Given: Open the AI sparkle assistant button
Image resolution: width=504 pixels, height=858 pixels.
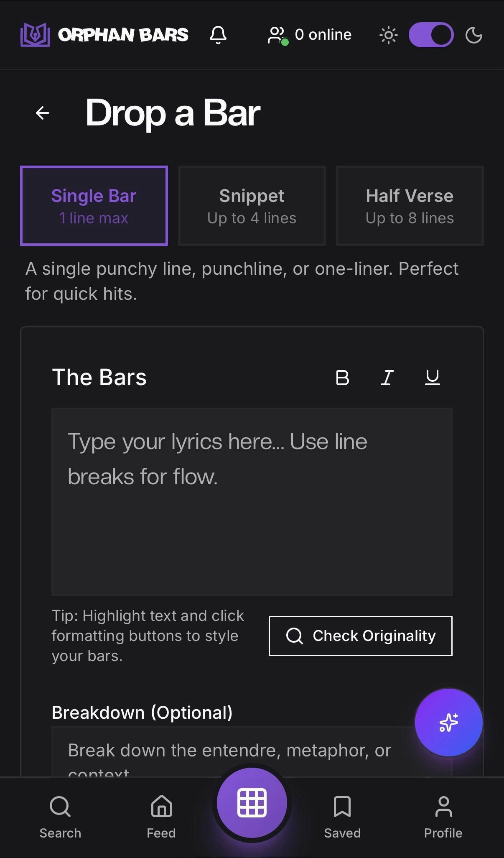Looking at the screenshot, I should point(449,721).
